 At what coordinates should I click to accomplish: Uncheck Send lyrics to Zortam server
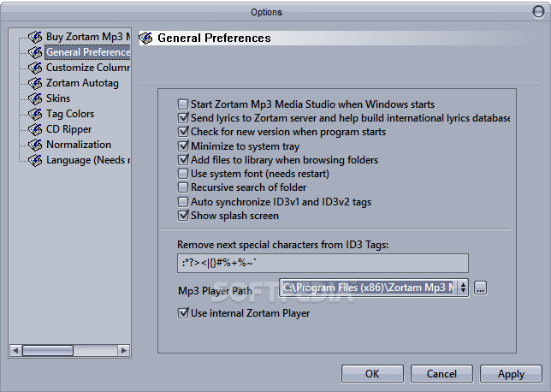coord(183,118)
